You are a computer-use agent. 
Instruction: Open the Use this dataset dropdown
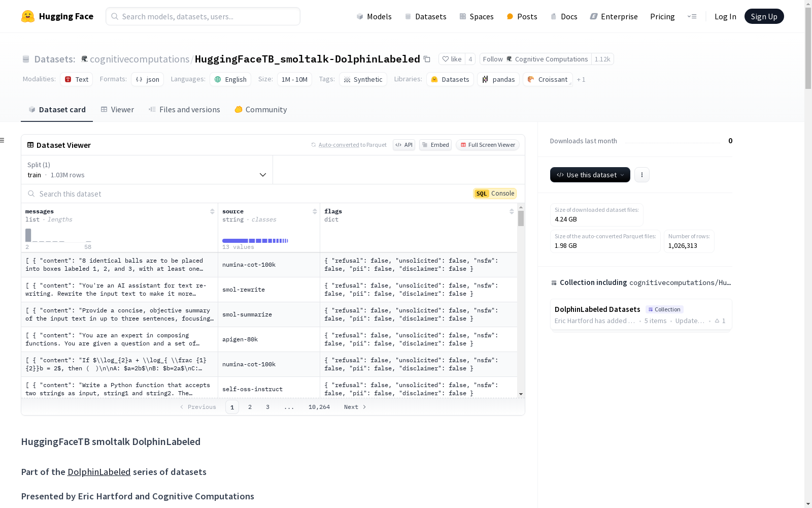point(590,175)
